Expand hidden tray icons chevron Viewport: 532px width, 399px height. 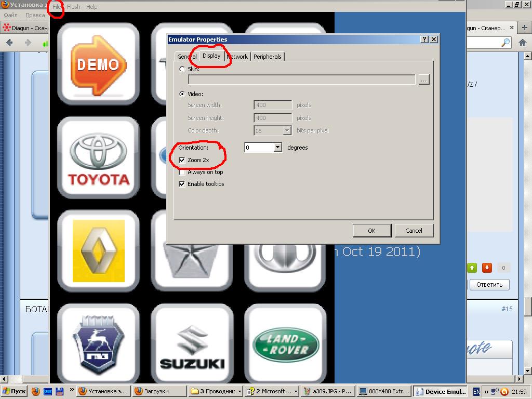coord(486,392)
